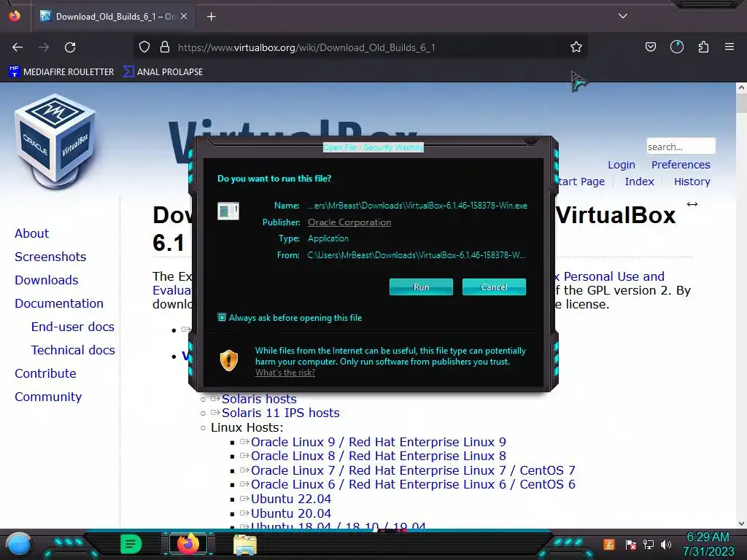Reload the page with the refresh icon
747x560 pixels.
click(70, 47)
